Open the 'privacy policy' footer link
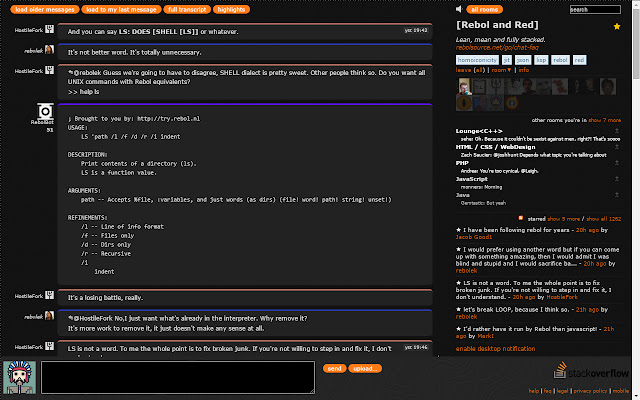This screenshot has height=400, width=640. 590,391
